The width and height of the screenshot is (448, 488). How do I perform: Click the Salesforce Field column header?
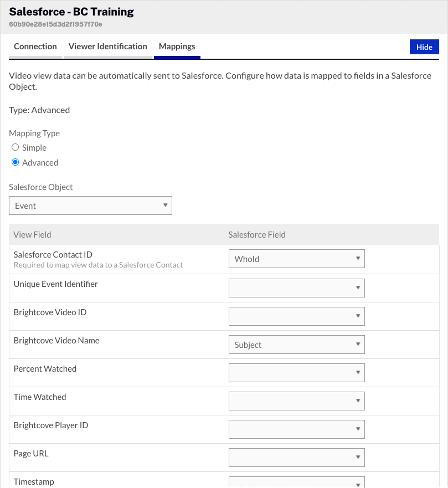[257, 235]
